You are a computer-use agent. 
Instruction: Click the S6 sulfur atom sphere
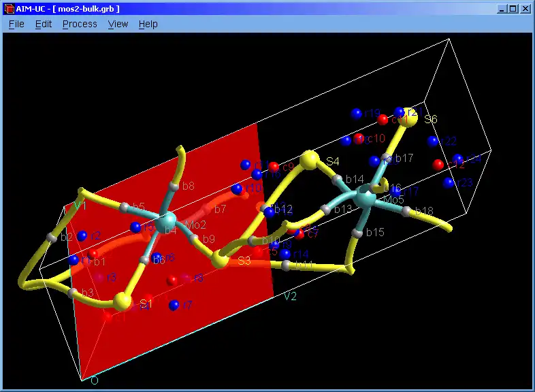(x=408, y=117)
